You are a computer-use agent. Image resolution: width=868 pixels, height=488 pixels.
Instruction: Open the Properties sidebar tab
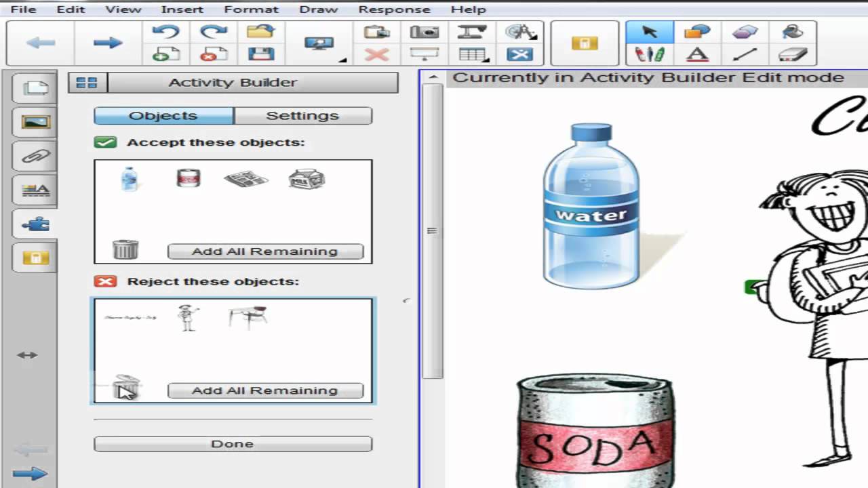(35, 190)
